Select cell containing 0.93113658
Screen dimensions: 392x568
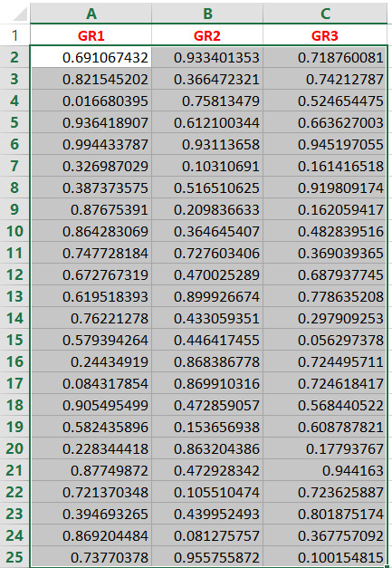tap(207, 144)
